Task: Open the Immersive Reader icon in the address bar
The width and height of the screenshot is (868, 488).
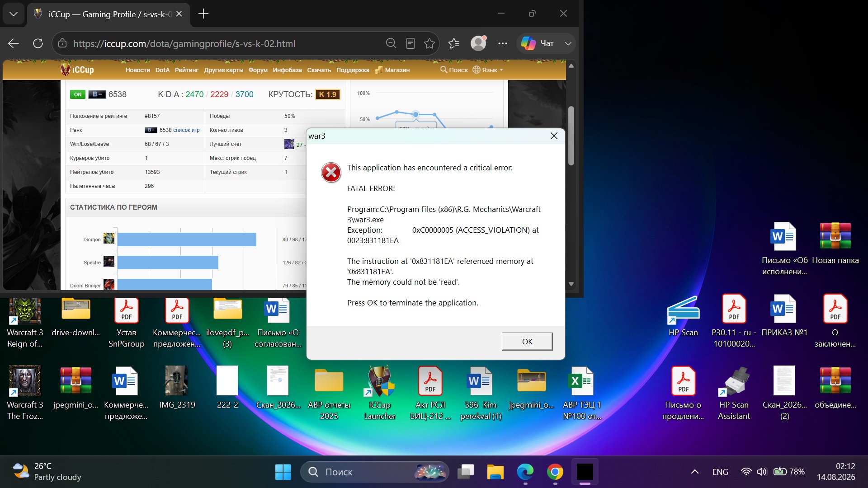Action: click(x=410, y=43)
